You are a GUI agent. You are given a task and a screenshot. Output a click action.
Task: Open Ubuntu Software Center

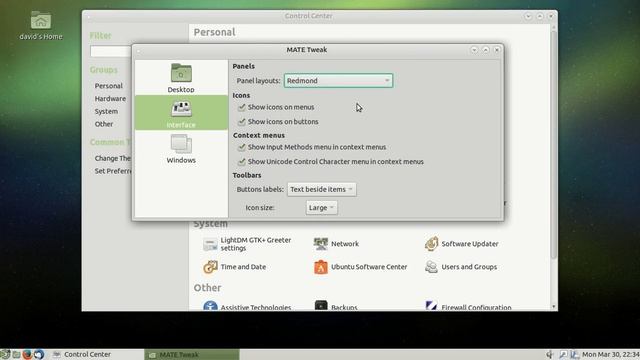(360, 267)
